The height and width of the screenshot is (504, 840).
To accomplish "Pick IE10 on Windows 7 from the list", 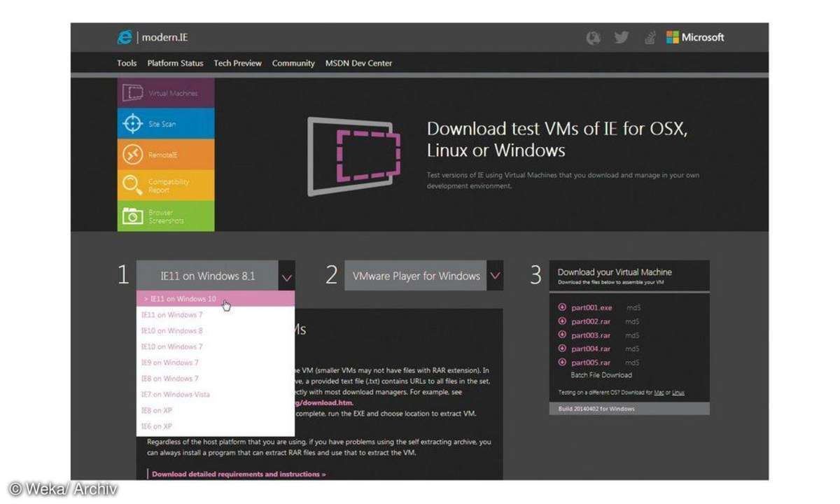I will 172,347.
